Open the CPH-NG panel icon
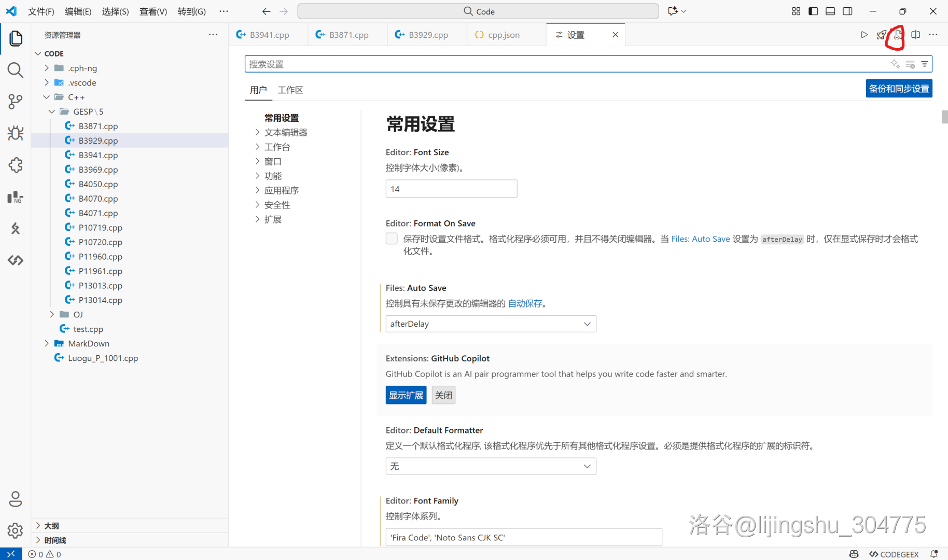The width and height of the screenshot is (948, 560). pyautogui.click(x=16, y=197)
